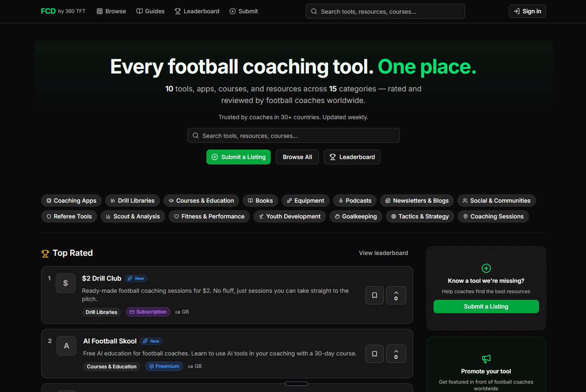Select the Referee Tools category chip
The image size is (586, 392).
point(69,216)
